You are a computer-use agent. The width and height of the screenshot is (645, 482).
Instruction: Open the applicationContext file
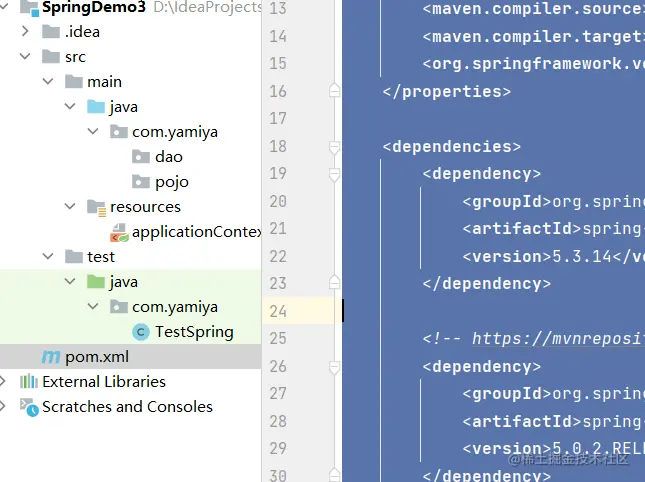coord(197,232)
